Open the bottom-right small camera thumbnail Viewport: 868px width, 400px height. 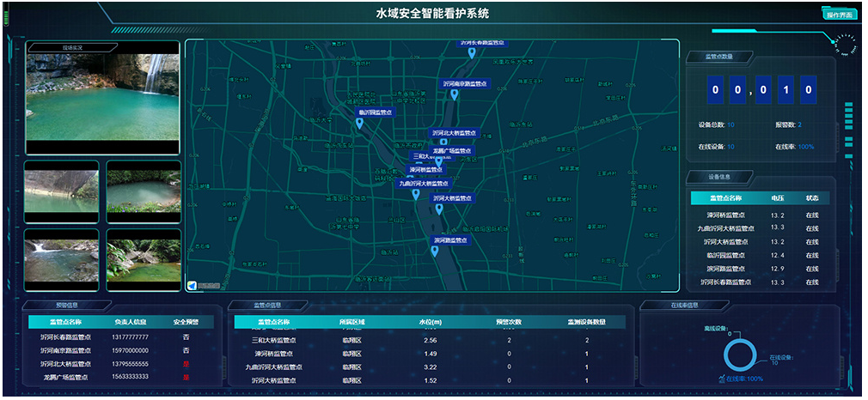click(144, 259)
